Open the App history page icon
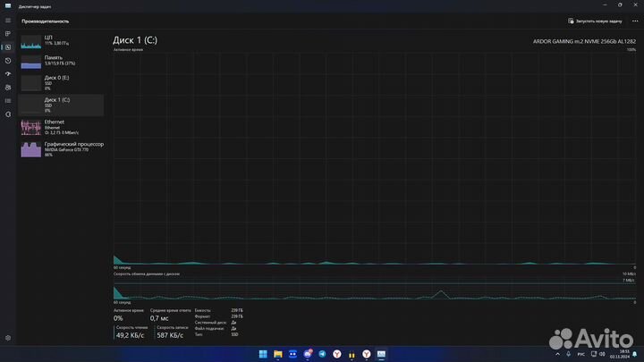644x362 pixels. (x=7, y=60)
